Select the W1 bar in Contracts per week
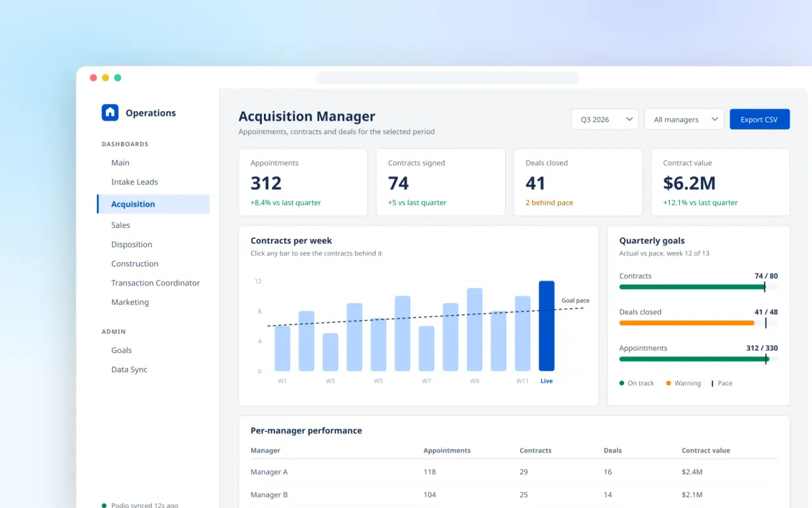Viewport: 812px width, 508px height. (282, 349)
